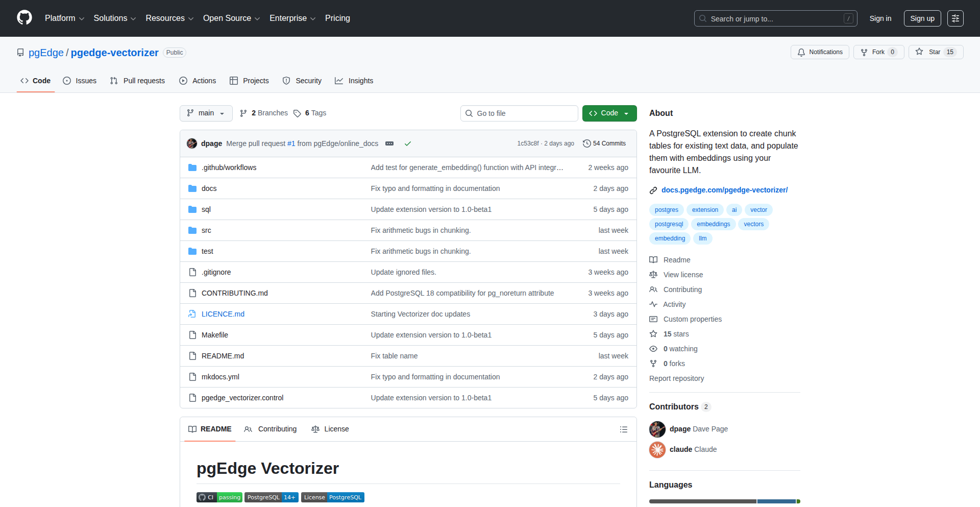980x507 pixels.
Task: Click the Go to file search field
Action: (519, 113)
